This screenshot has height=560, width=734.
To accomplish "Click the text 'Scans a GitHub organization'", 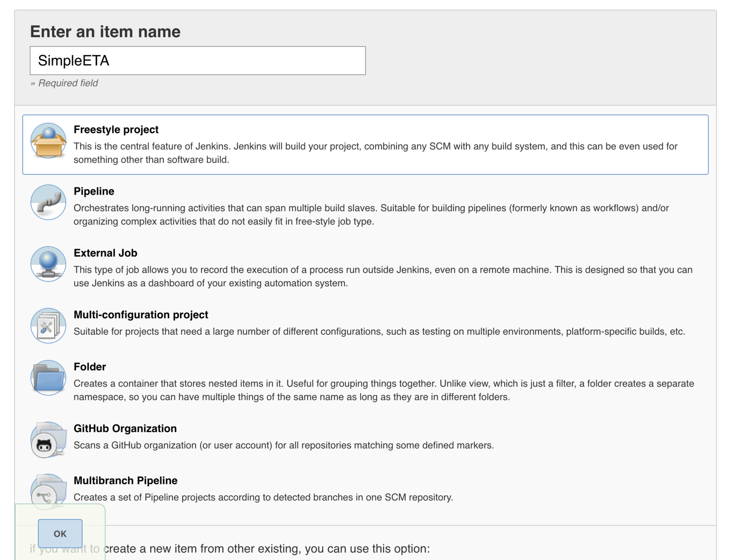I will [x=136, y=446].
